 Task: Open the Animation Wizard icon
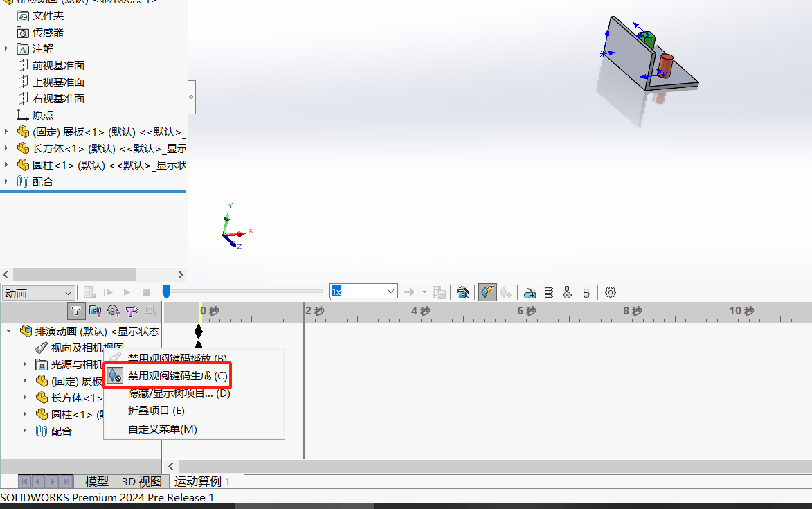463,292
